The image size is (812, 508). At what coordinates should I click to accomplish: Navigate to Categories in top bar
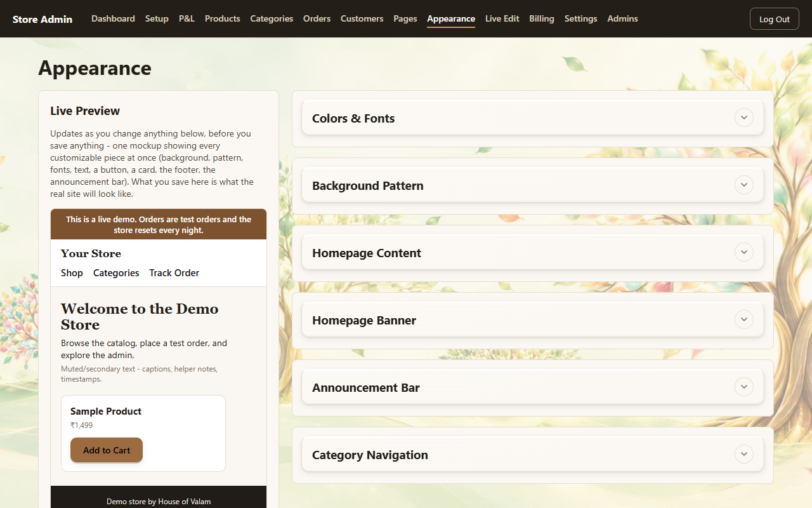pos(272,18)
